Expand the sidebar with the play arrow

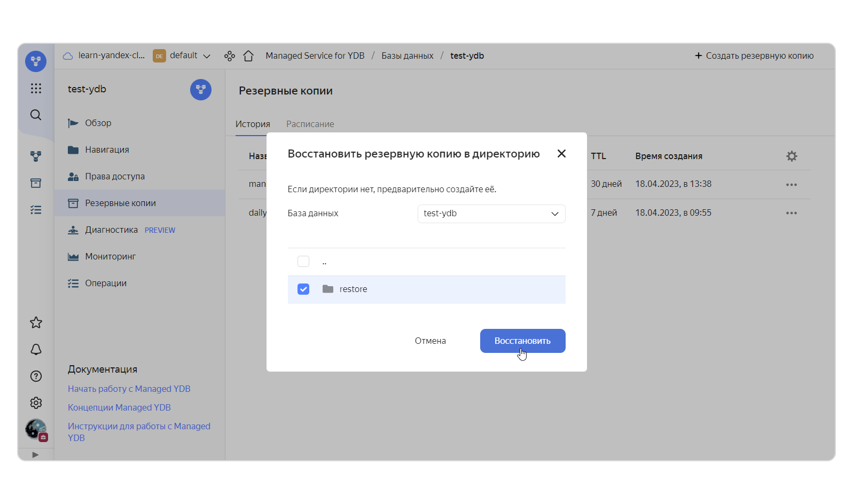35,455
